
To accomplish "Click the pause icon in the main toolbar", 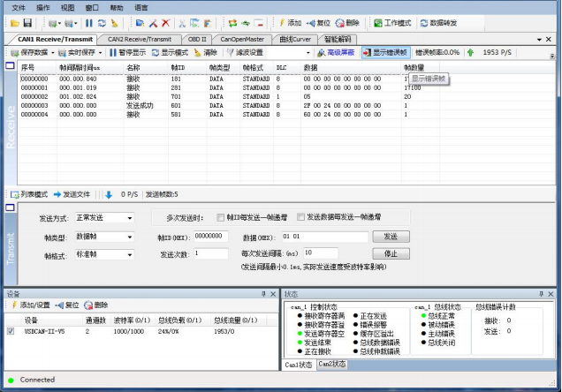I will click(x=89, y=23).
